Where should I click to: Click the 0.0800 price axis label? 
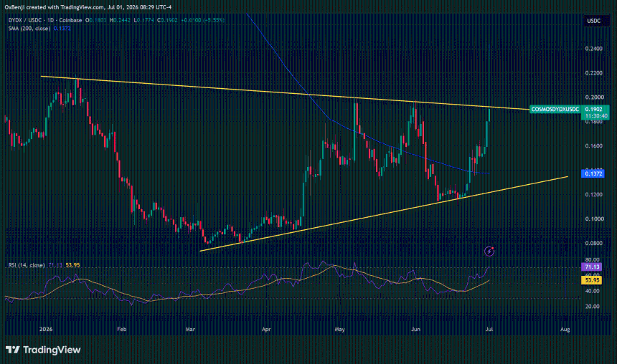593,244
